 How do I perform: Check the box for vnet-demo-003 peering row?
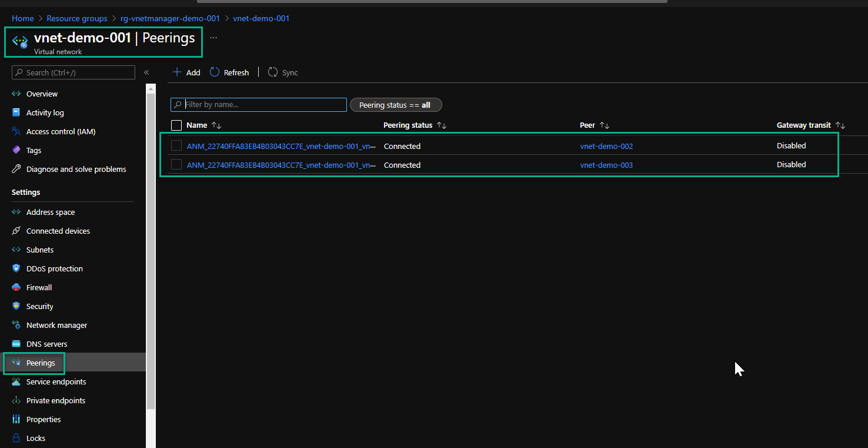[x=176, y=164]
